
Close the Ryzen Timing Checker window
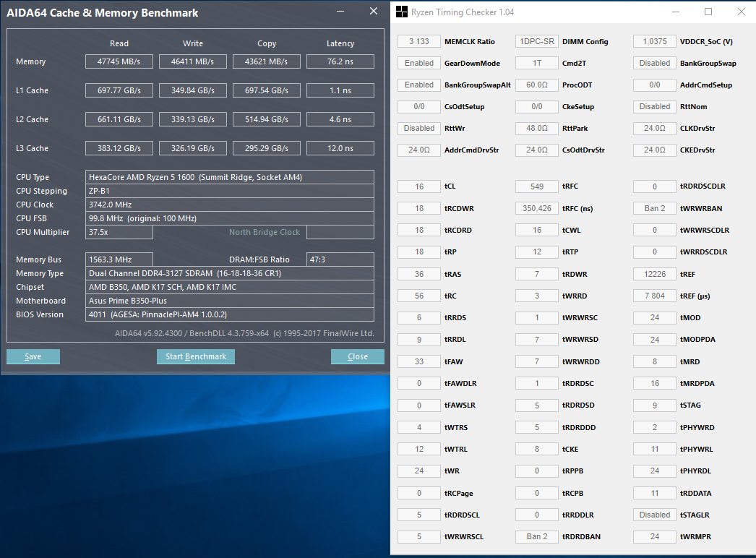tap(742, 12)
